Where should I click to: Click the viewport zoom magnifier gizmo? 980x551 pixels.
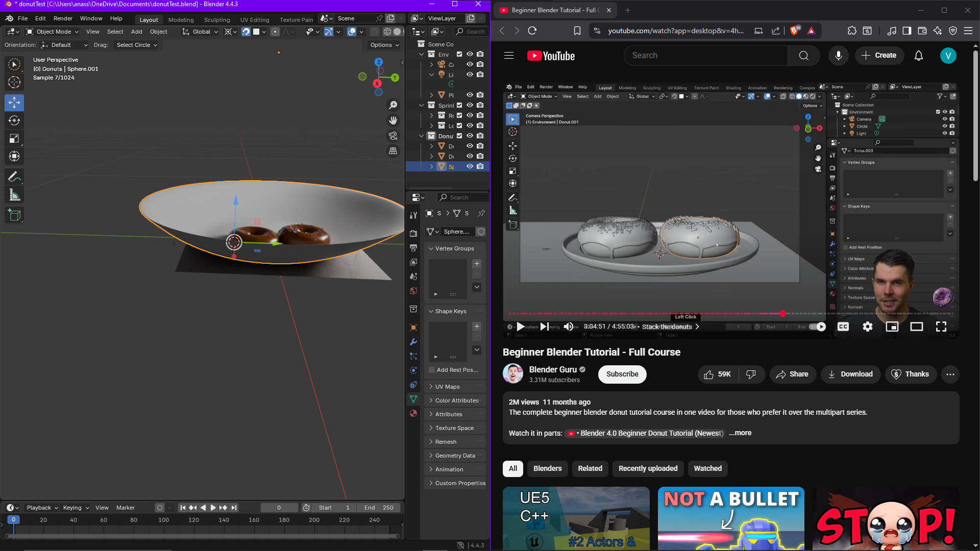393,105
